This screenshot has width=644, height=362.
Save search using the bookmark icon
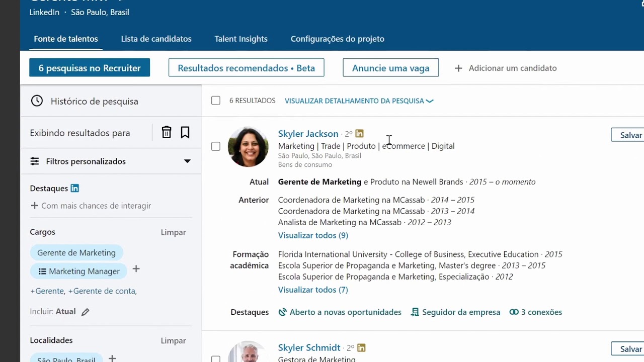coord(185,132)
